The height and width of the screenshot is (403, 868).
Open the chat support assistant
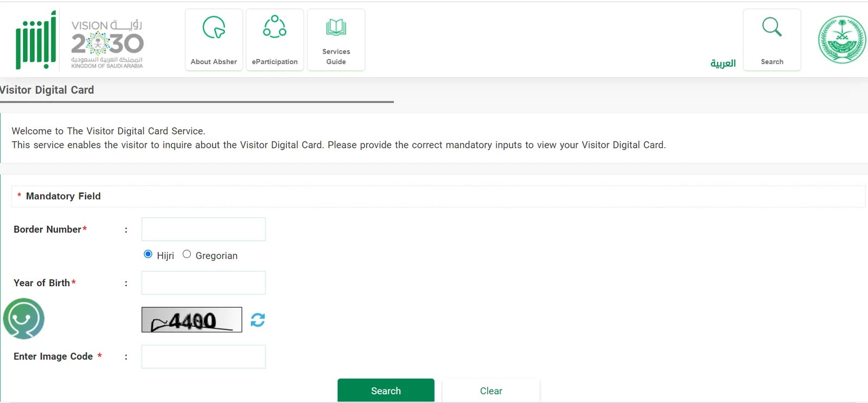(x=24, y=319)
